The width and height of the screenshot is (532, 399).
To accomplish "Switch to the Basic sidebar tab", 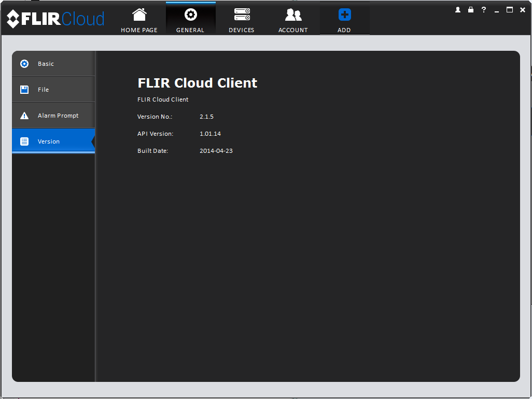I will [53, 64].
